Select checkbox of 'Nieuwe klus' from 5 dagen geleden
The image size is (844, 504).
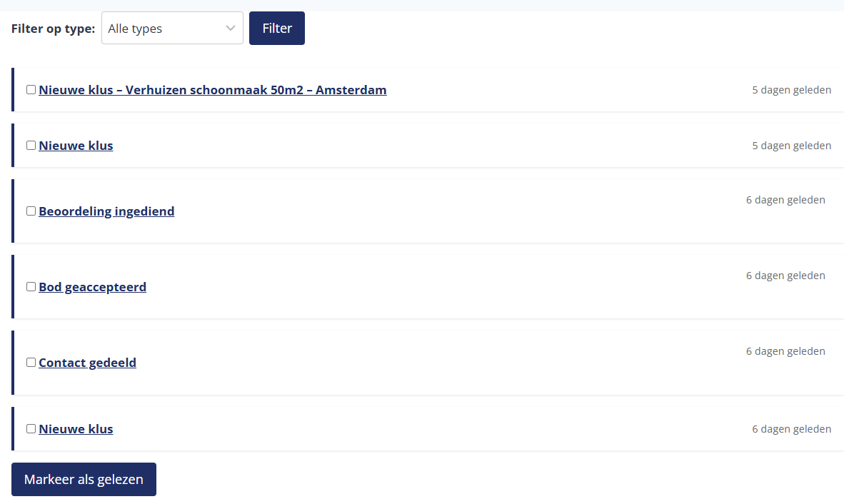tap(31, 146)
